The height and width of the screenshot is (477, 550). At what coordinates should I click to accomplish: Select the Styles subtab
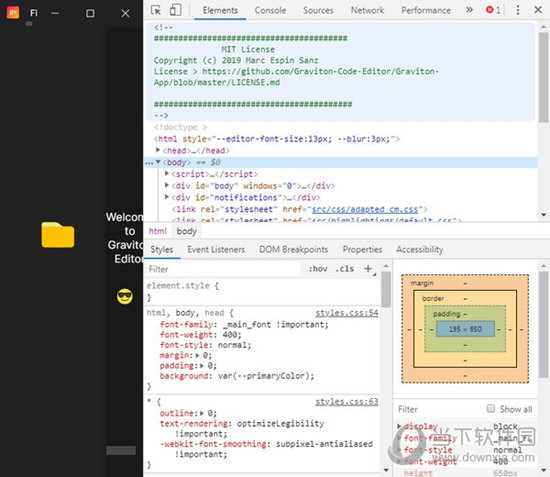[x=162, y=249]
